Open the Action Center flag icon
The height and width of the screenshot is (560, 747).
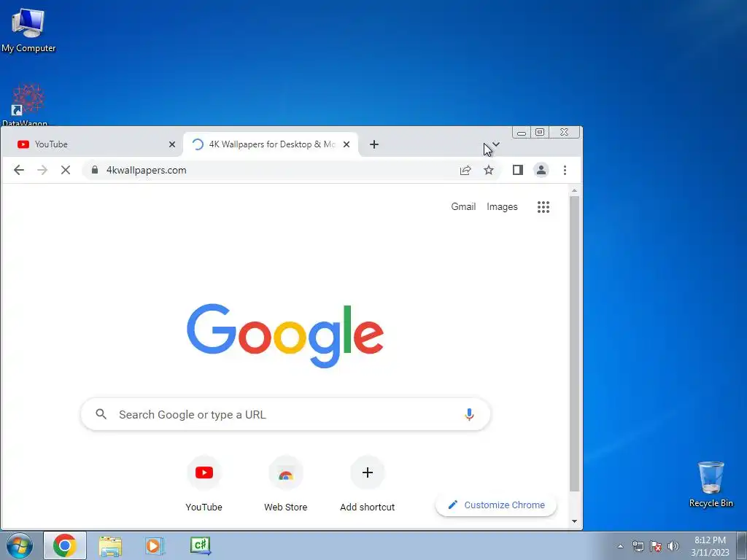coord(656,546)
